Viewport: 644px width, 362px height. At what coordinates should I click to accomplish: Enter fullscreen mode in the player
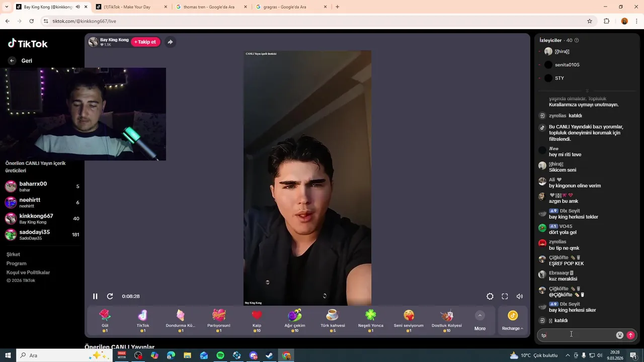click(x=505, y=296)
